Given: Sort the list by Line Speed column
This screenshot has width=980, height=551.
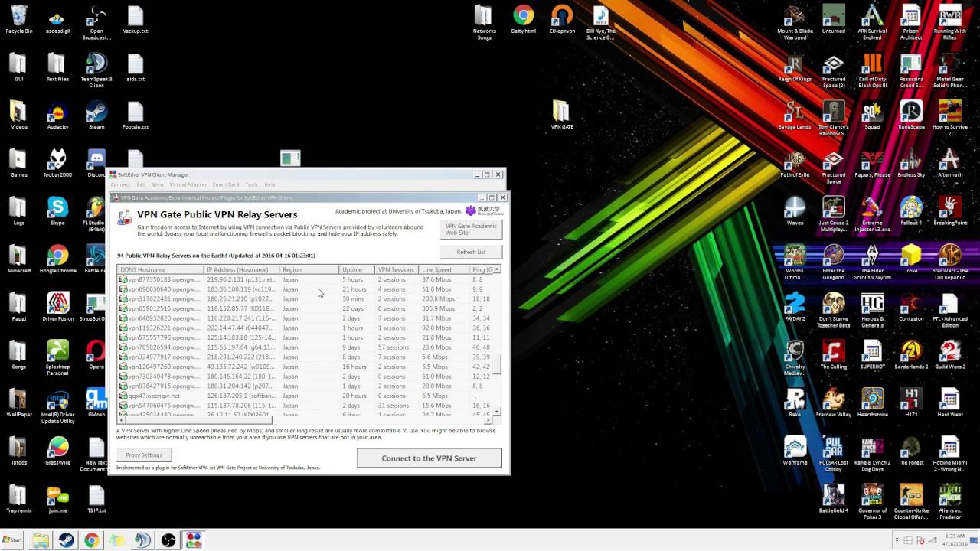Looking at the screenshot, I should (x=444, y=269).
